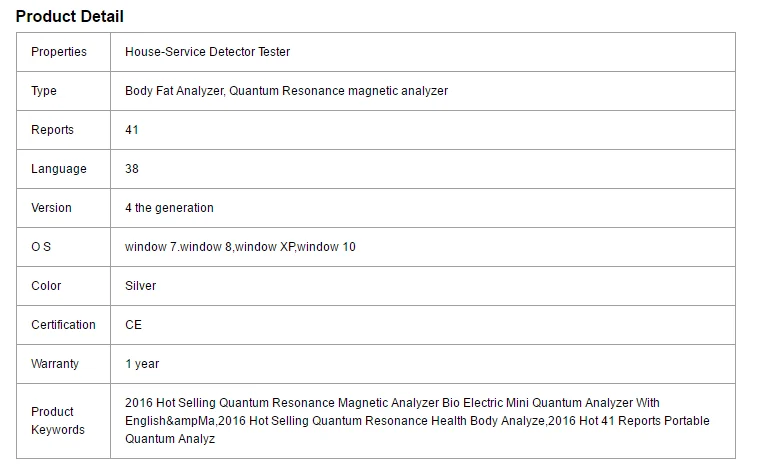Click the 1 year warranty value
This screenshot has height=468, width=762.
pos(142,364)
